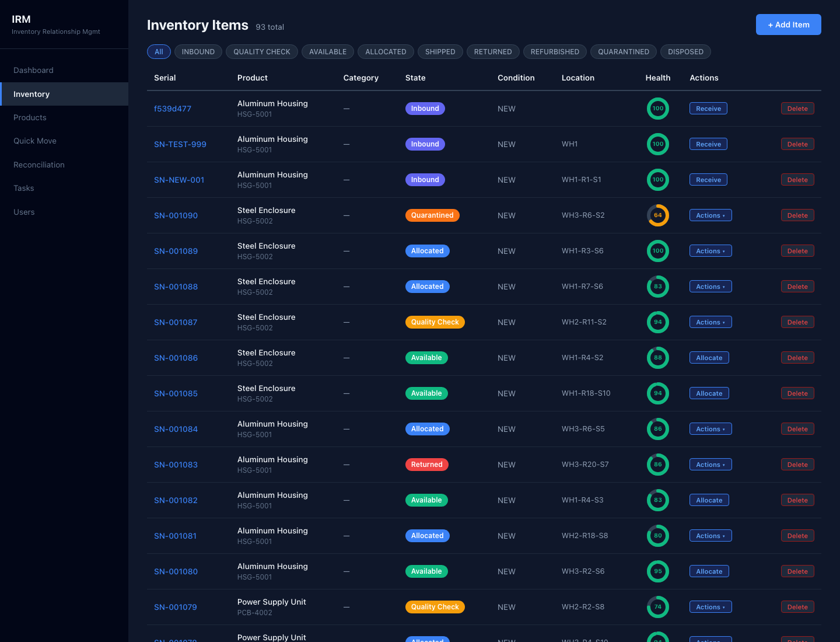The height and width of the screenshot is (642, 840).
Task: Filter by QUALITY CHECK state
Action: pos(262,52)
